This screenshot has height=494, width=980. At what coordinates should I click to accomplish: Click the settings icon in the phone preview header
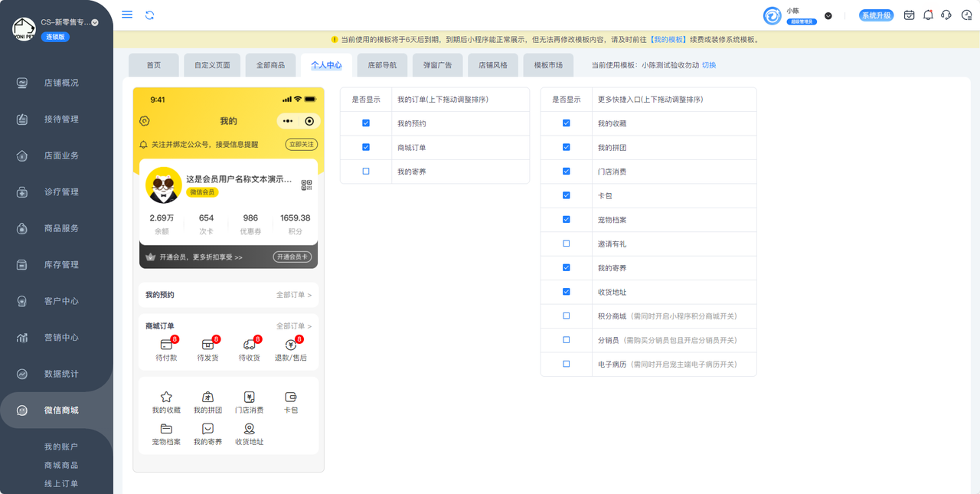point(145,121)
